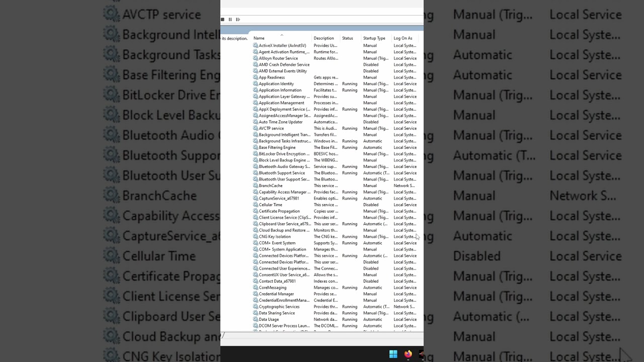The width and height of the screenshot is (644, 362).
Task: Select the Block Level Backup Engine name
Action: 284,160
